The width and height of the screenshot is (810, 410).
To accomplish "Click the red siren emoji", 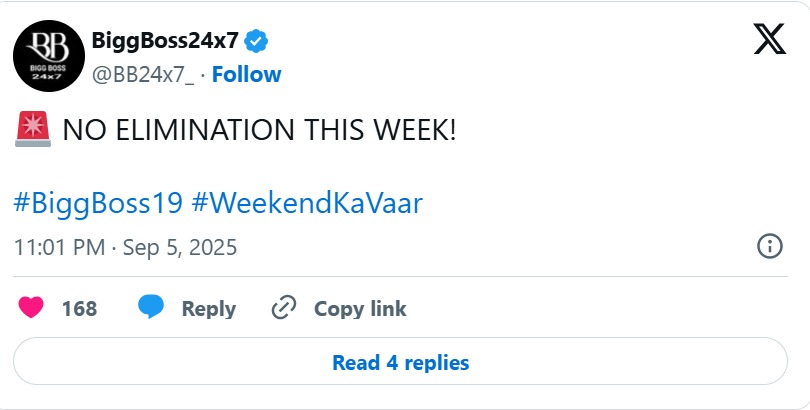I will click(34, 129).
